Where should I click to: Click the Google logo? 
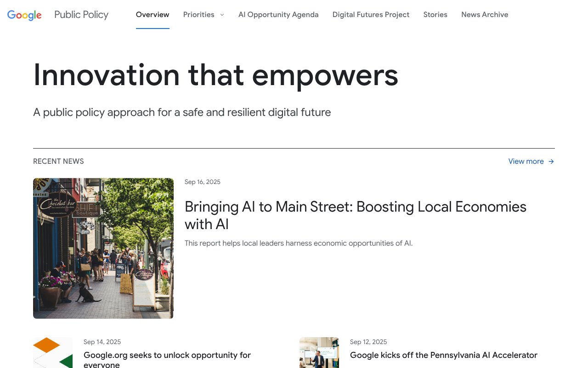click(x=24, y=15)
